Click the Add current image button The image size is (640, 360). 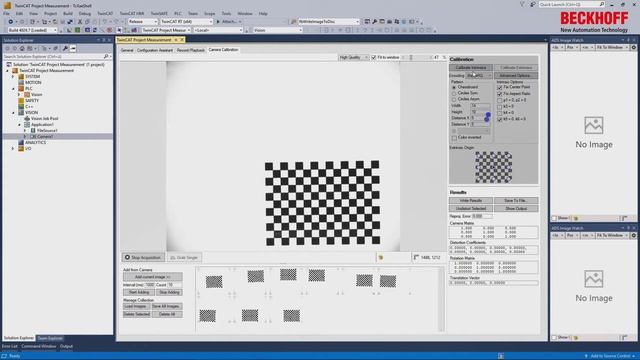(153, 277)
